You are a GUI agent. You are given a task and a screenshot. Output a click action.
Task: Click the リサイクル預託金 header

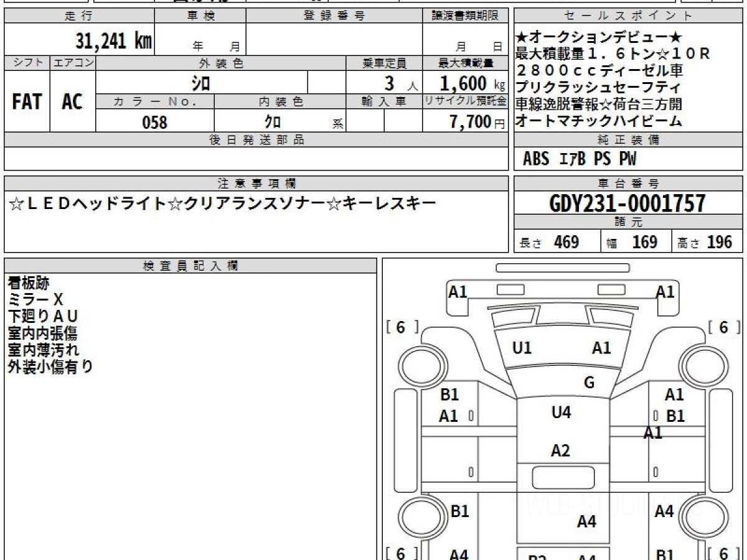(x=465, y=102)
